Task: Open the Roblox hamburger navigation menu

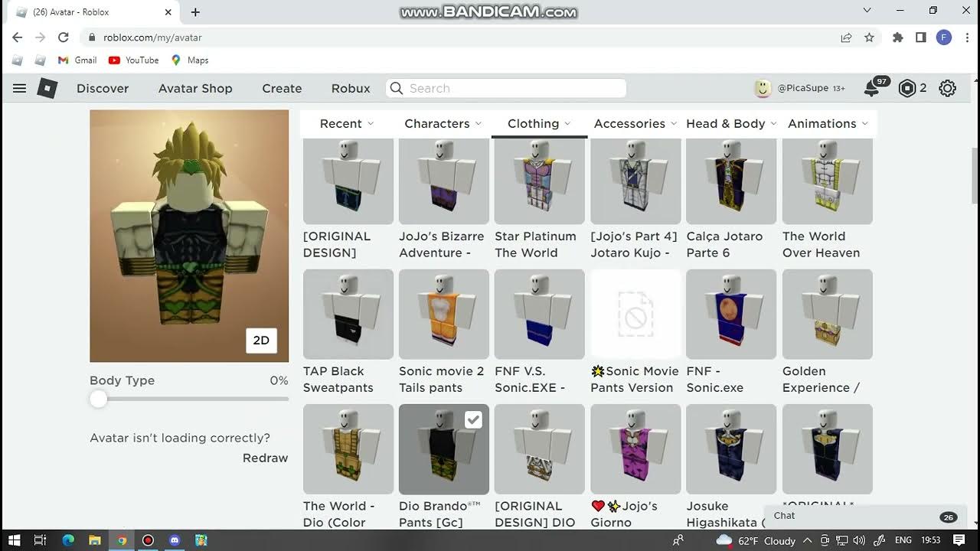Action: point(19,89)
